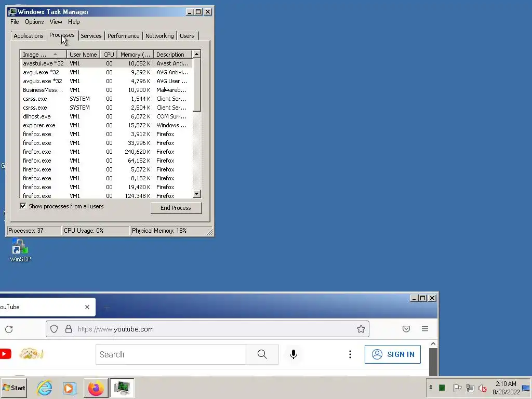Click the taskbar clock and date
The height and width of the screenshot is (399, 532).
(506, 388)
